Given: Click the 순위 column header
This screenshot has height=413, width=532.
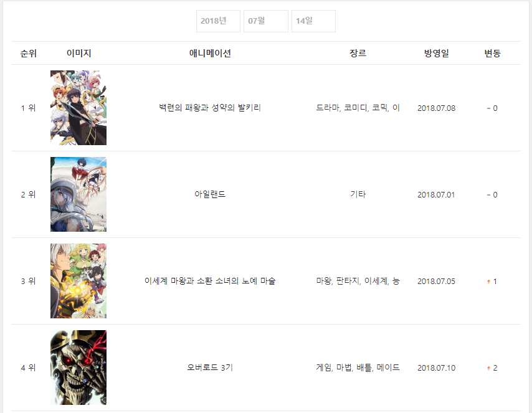Looking at the screenshot, I should [29, 54].
